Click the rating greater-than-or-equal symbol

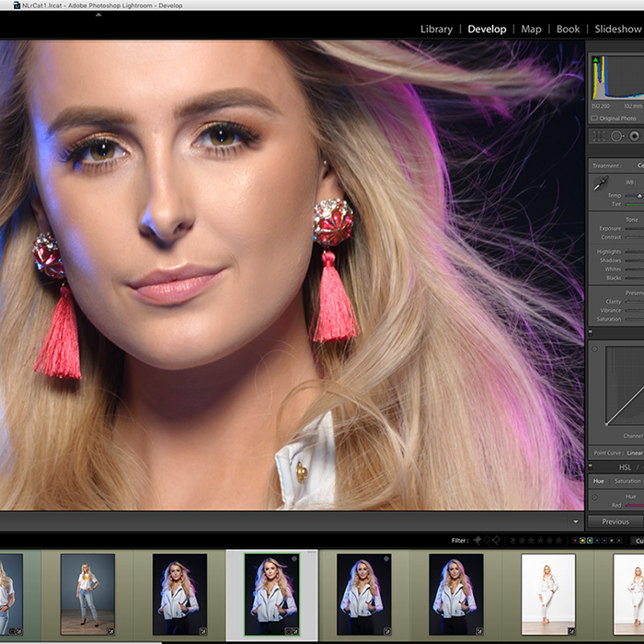tap(512, 541)
